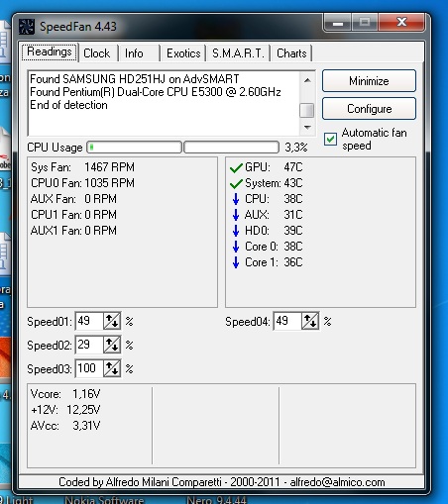Click the 'Sys Fan: 1467 RPM' reading
The height and width of the screenshot is (504, 448).
click(82, 167)
